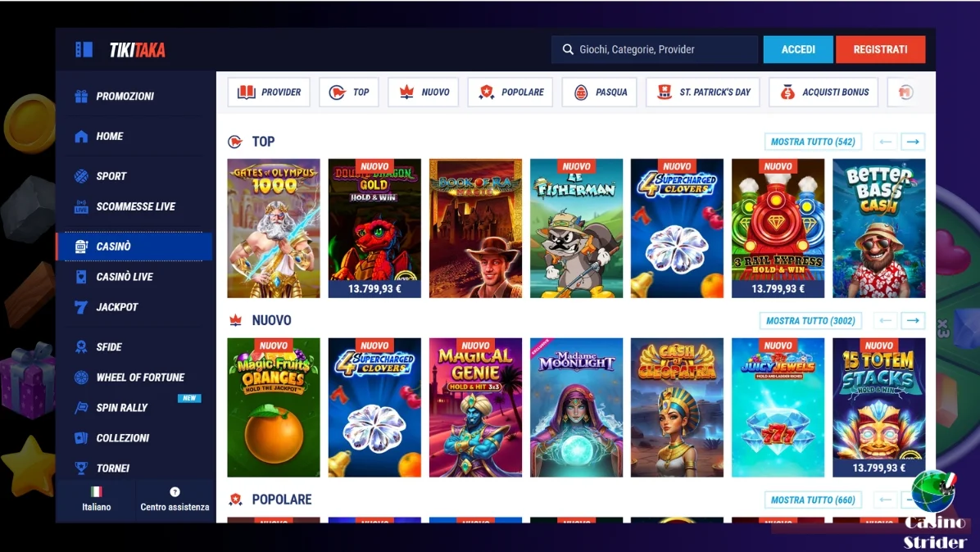Enable the Nuovo games filter
Screen dimensions: 980x552
pos(423,92)
